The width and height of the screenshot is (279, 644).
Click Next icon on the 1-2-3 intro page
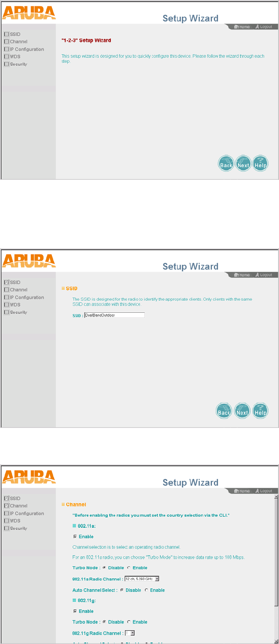pyautogui.click(x=243, y=163)
